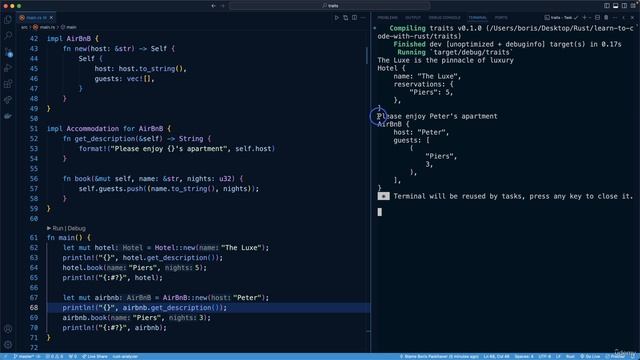640x360 pixels.
Task: Open the Live Share sidebar icon
Action: coord(8,100)
